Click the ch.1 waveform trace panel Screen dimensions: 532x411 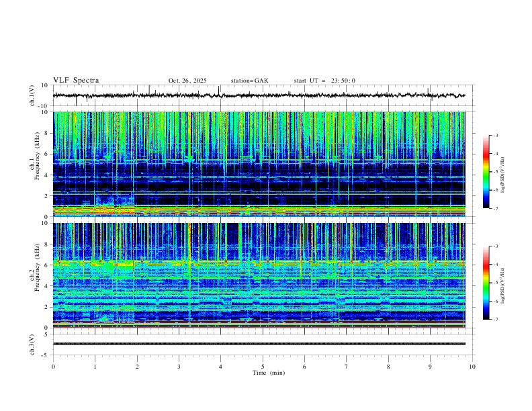point(263,95)
